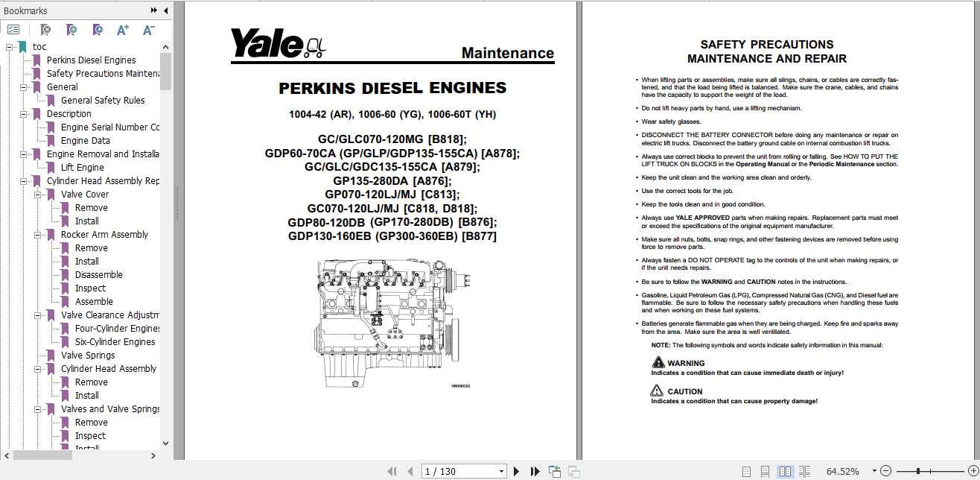
Task: Jump to last page using double-arrow icon
Action: pyautogui.click(x=535, y=471)
